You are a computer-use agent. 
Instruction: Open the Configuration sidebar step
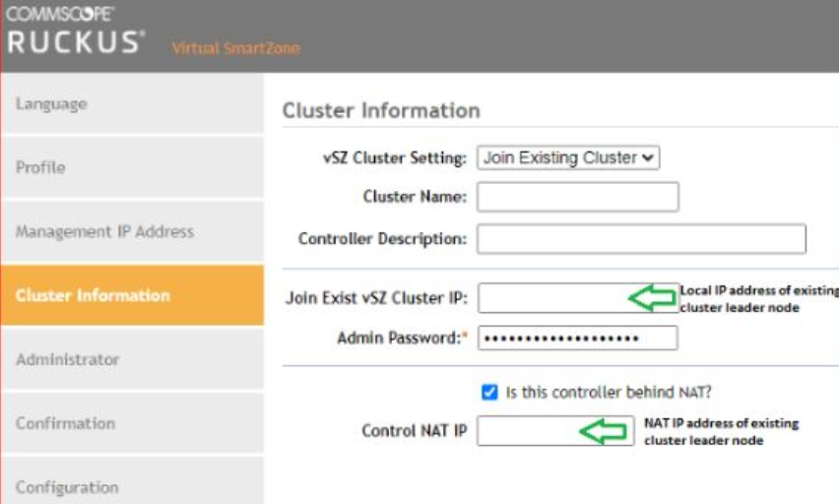coord(132,481)
